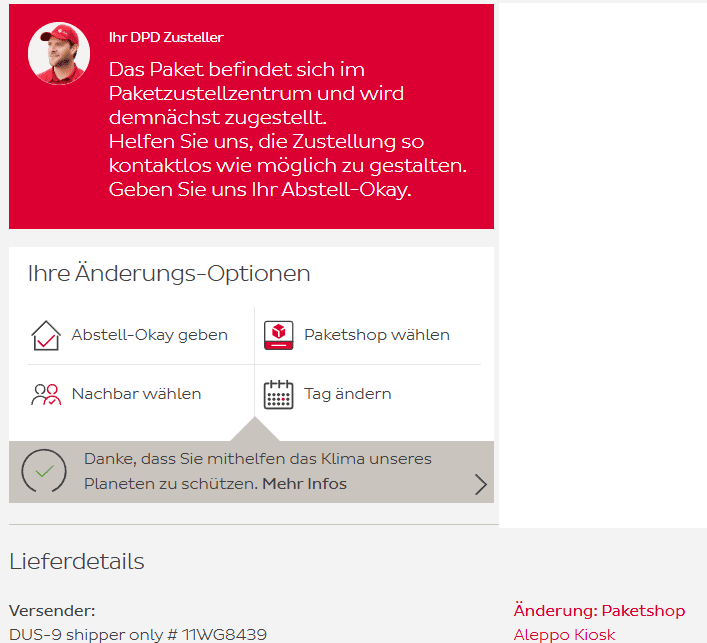Choose Paketshop wählen option
The height and width of the screenshot is (643, 707).
click(376, 335)
